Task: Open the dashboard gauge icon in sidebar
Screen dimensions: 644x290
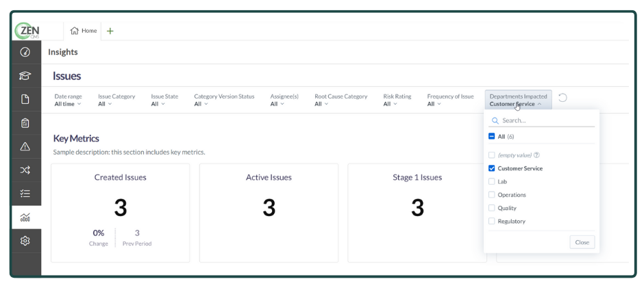Action: 25,53
